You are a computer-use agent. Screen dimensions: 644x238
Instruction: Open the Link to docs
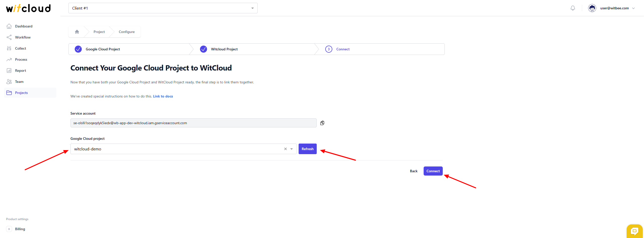click(163, 96)
